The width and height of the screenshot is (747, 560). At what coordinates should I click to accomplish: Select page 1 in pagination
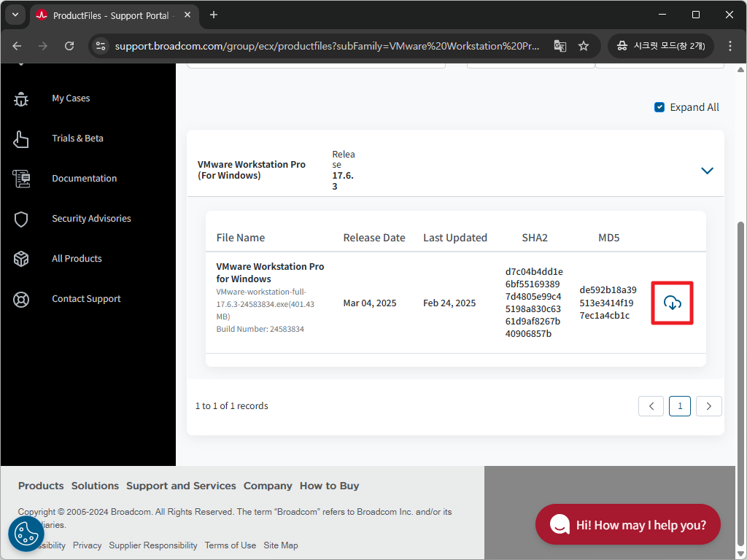click(x=680, y=406)
